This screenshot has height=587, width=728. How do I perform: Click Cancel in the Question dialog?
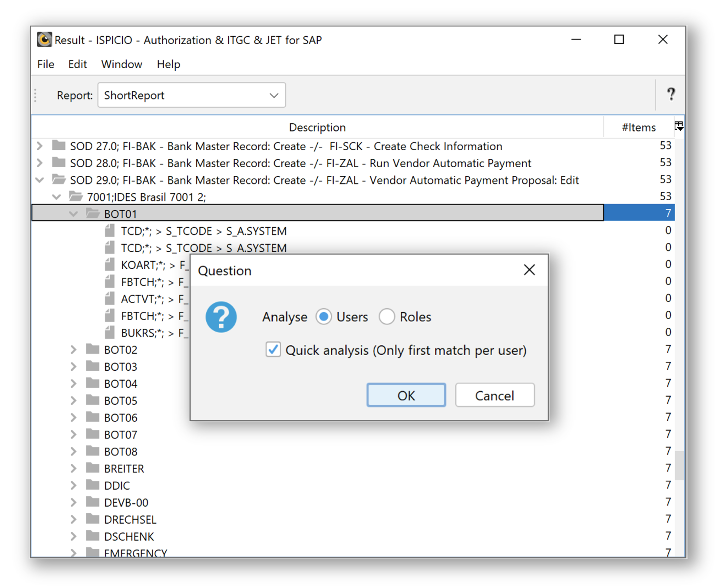[x=495, y=395]
